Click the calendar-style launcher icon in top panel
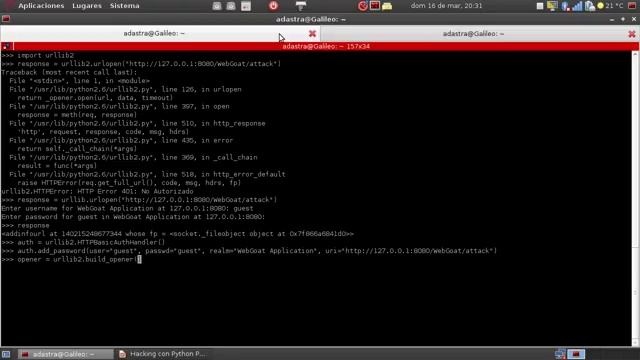The width and height of the screenshot is (640, 360). coord(246,6)
